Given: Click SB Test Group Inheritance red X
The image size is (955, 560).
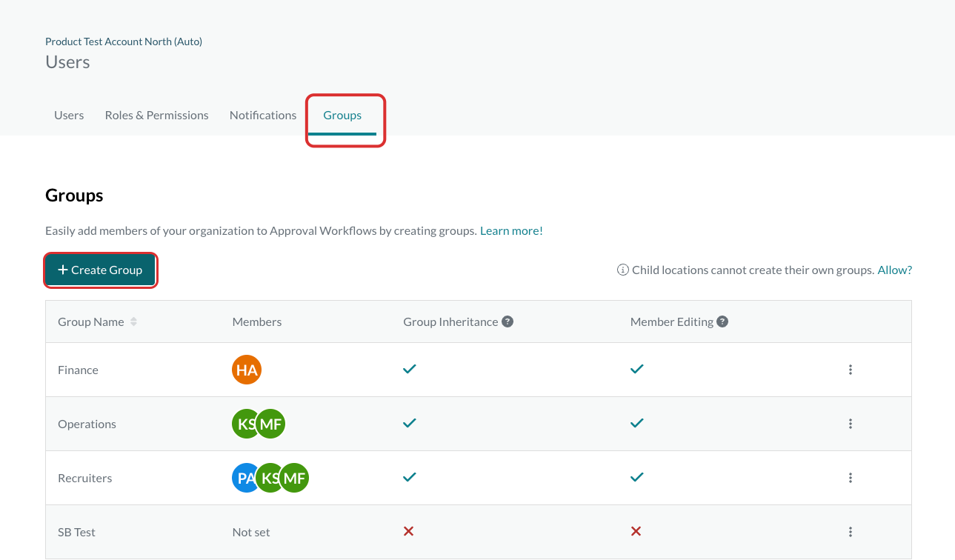Looking at the screenshot, I should coord(408,531).
